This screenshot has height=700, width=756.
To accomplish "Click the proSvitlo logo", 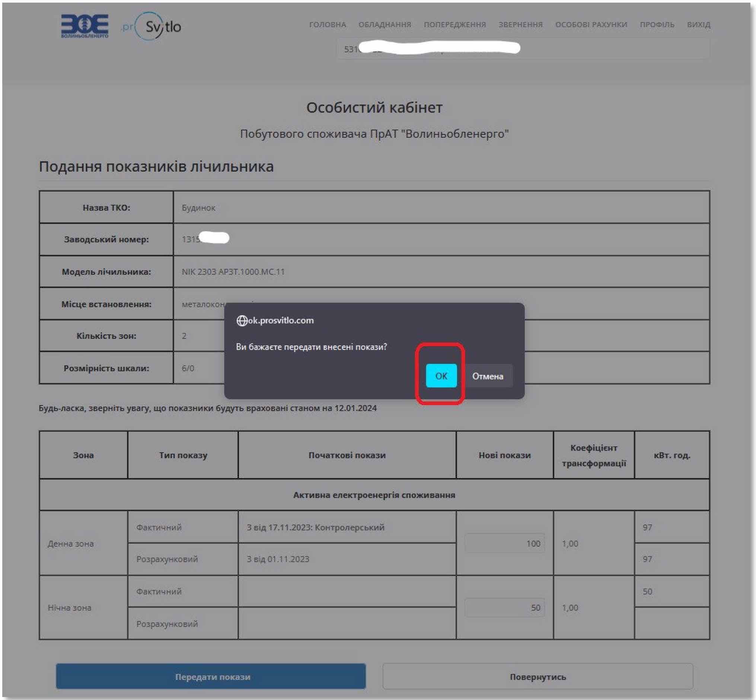I will (151, 26).
